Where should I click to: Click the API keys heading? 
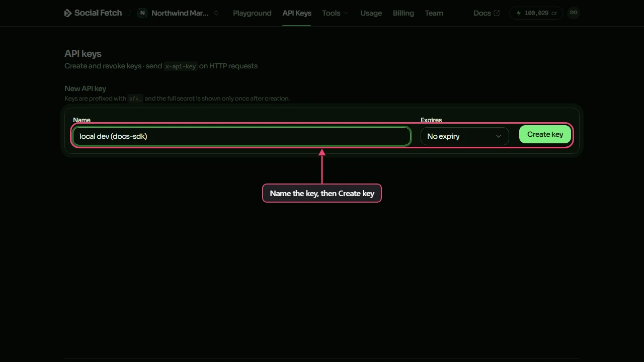[x=83, y=54]
